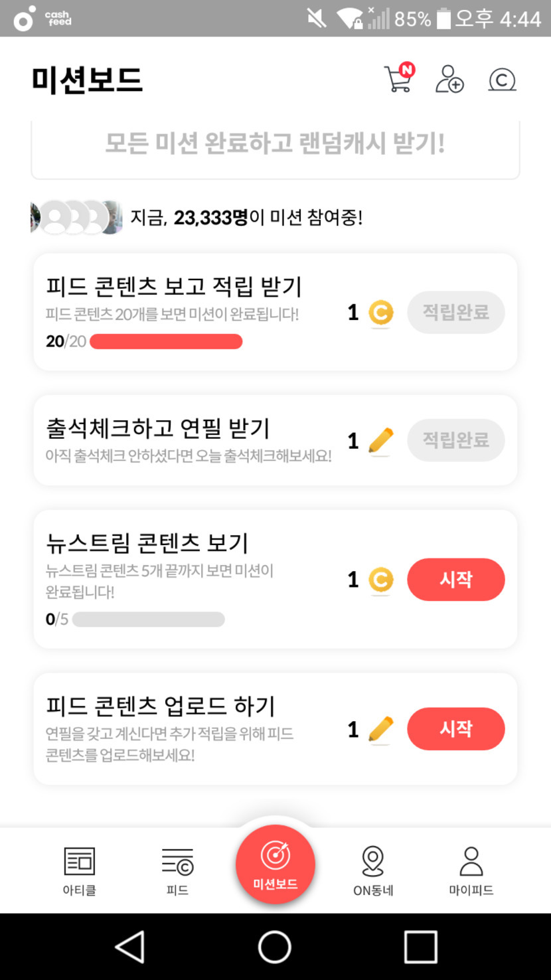This screenshot has height=980, width=551.
Task: Tap the add friend icon
Action: coord(449,79)
